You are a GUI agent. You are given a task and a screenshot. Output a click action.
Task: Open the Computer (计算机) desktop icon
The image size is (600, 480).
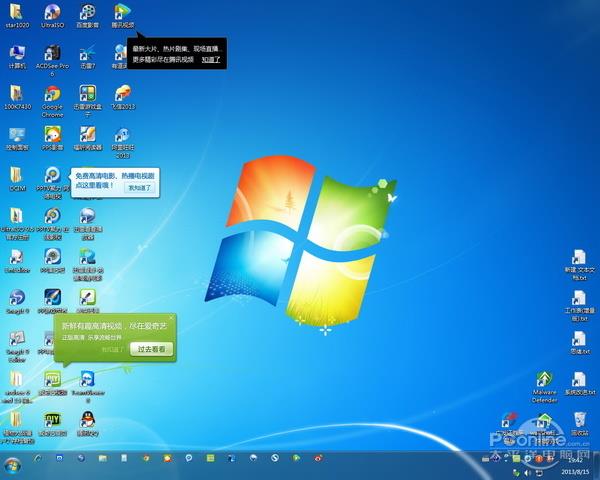17,53
